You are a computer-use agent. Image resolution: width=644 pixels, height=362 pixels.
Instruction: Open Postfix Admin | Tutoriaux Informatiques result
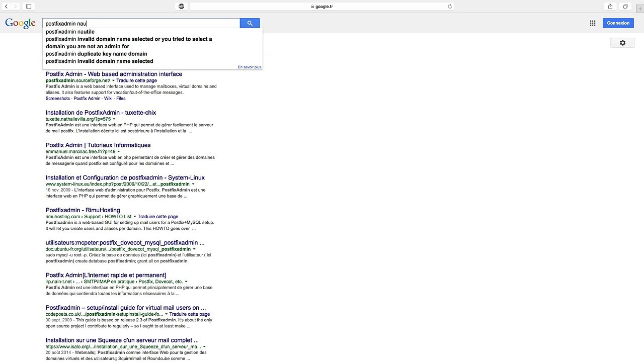coord(98,145)
